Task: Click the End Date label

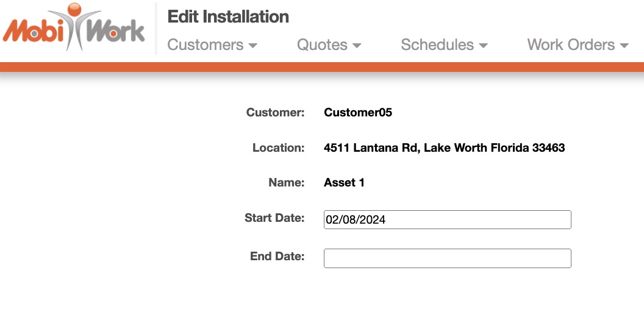Action: point(277,257)
